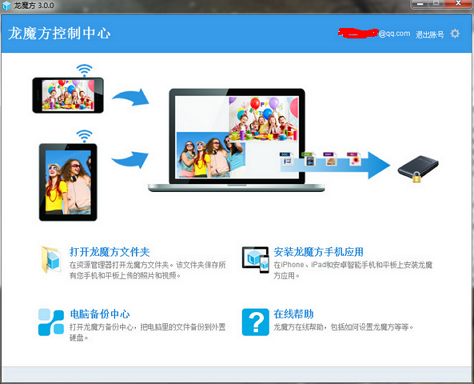Click the 龙魔方控制中心 header title
This screenshot has height=384, width=474.
coord(59,33)
